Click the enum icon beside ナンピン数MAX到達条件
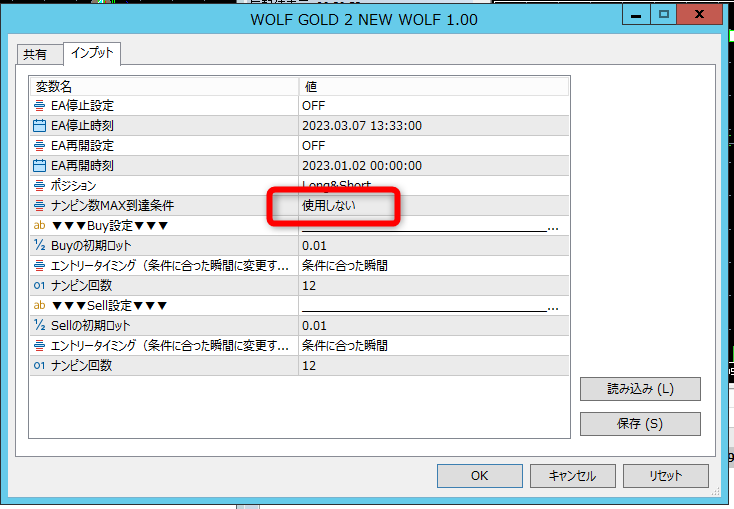Image resolution: width=734 pixels, height=509 pixels. (40, 206)
